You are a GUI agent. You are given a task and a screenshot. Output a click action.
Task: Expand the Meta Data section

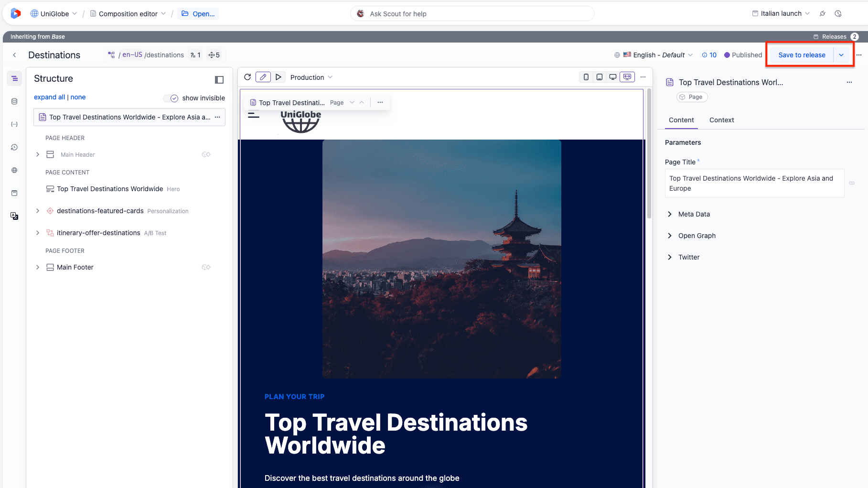[x=688, y=214]
